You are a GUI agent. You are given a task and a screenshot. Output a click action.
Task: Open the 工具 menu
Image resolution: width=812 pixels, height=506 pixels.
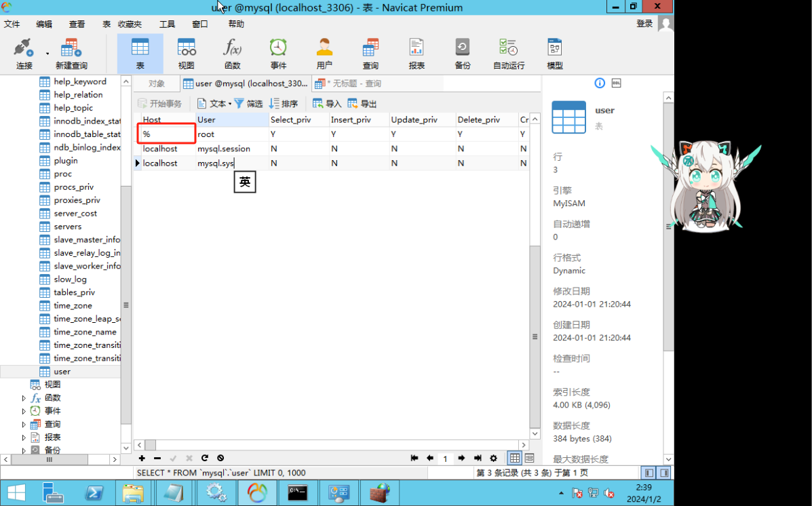167,24
